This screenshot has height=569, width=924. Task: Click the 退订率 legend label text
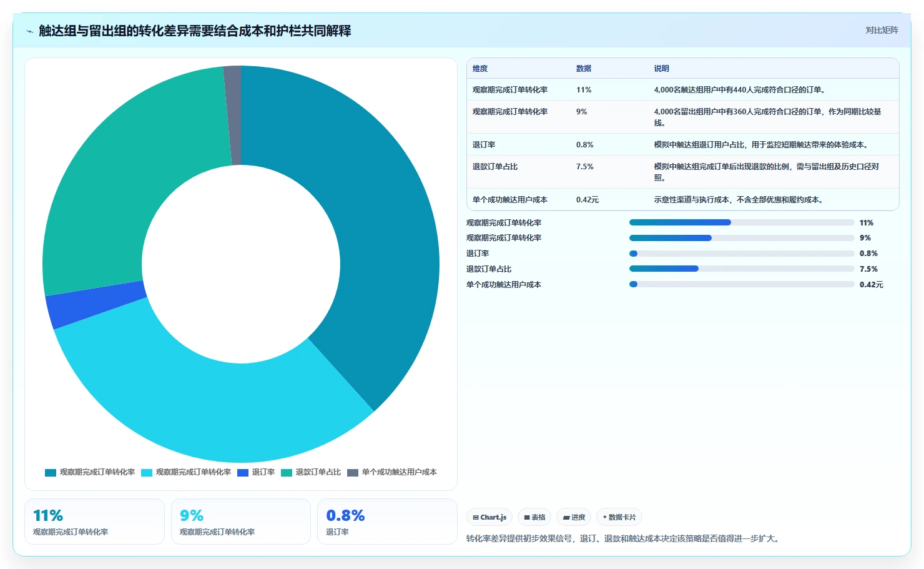(x=263, y=472)
